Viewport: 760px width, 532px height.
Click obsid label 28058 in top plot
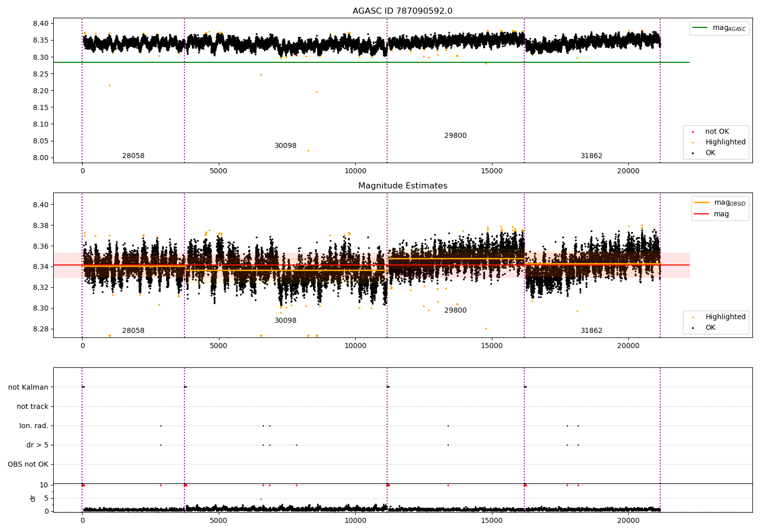133,156
